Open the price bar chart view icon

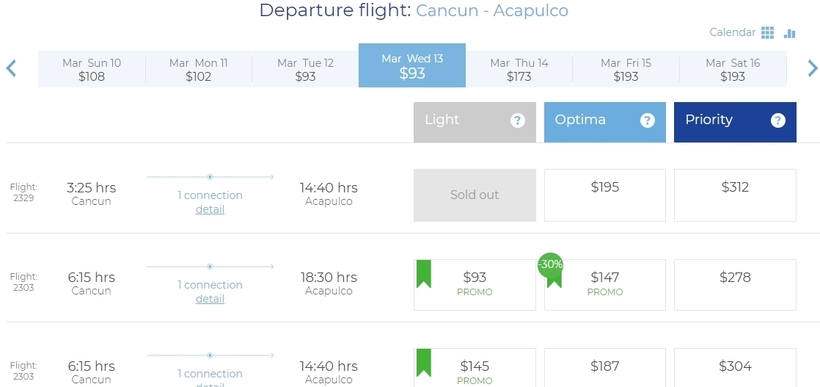[789, 33]
